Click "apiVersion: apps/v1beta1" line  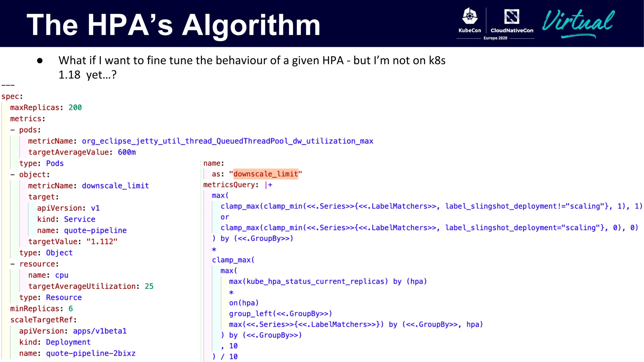73,331
